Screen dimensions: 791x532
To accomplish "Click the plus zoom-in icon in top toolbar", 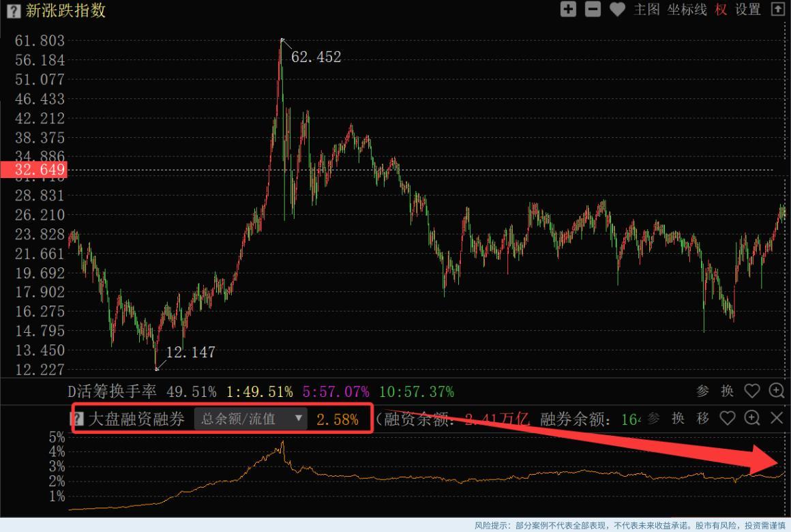I will tap(568, 10).
